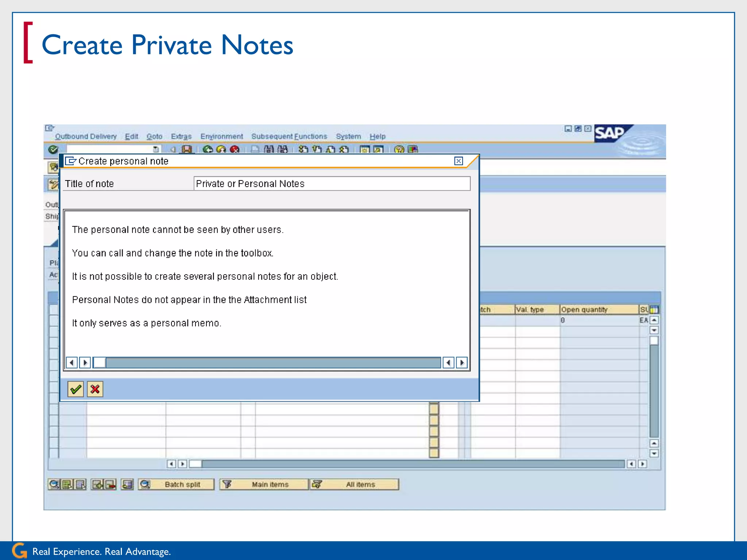Click inside the personal note text area
Image resolution: width=747 pixels, height=560 pixels.
point(267,283)
